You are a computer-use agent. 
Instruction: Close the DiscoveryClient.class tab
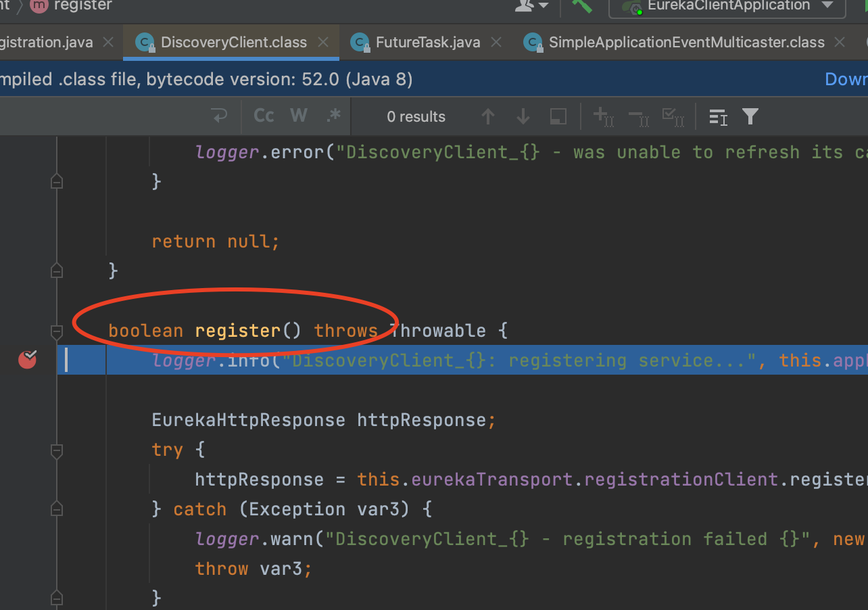pyautogui.click(x=323, y=42)
